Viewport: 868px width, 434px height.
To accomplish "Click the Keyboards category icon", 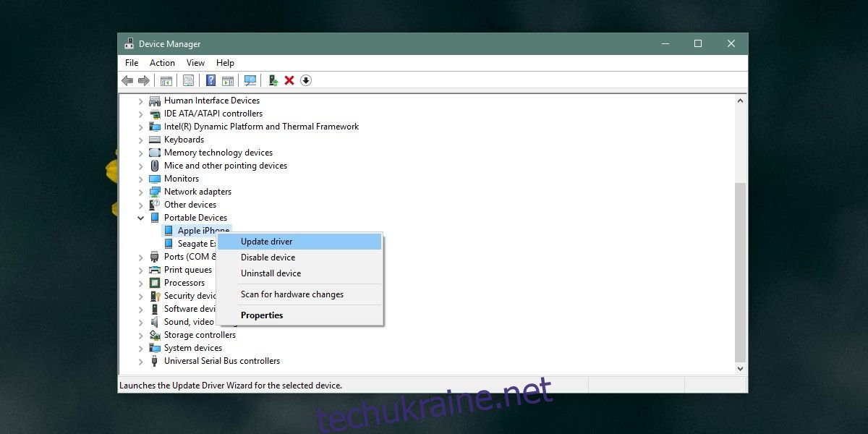I will 155,140.
